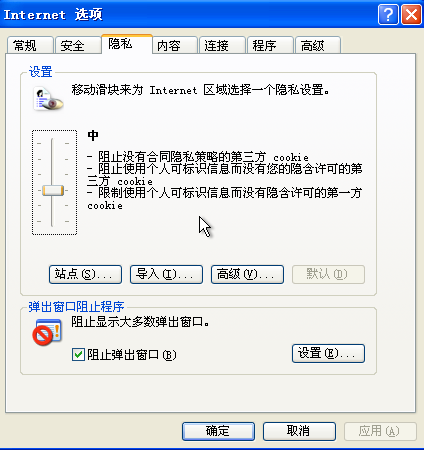Close the Internet 选项 dialog window
Viewport: 424px width, 450px height.
pyautogui.click(x=411, y=15)
